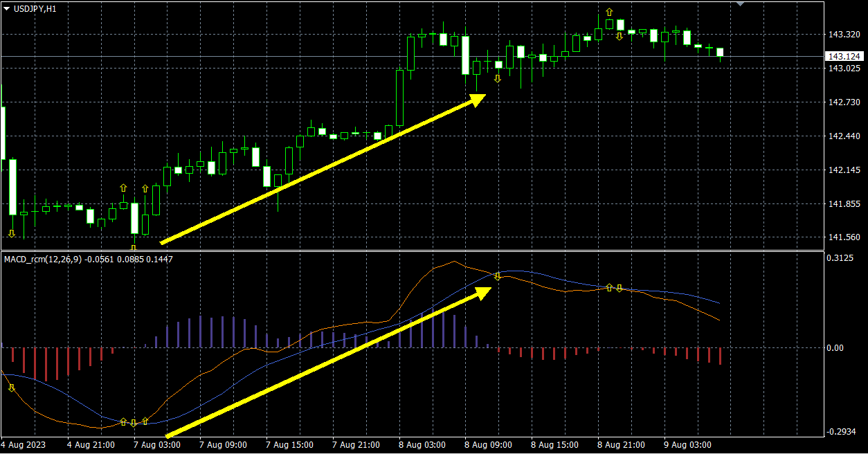Select the up arrow on MACD near 8 Aug 21:00

(x=609, y=287)
